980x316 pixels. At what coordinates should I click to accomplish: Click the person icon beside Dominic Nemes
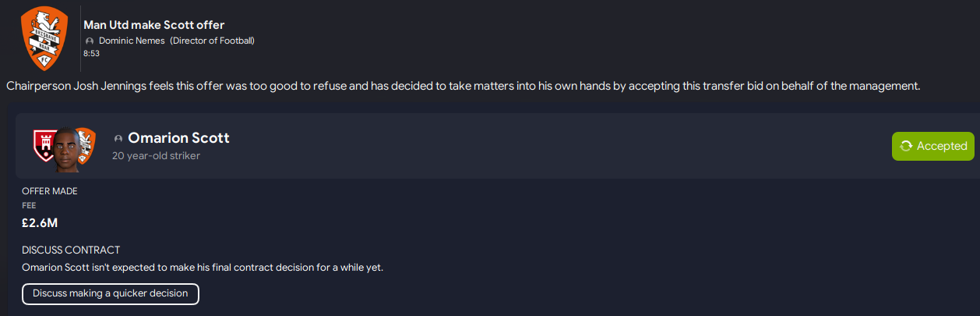90,41
